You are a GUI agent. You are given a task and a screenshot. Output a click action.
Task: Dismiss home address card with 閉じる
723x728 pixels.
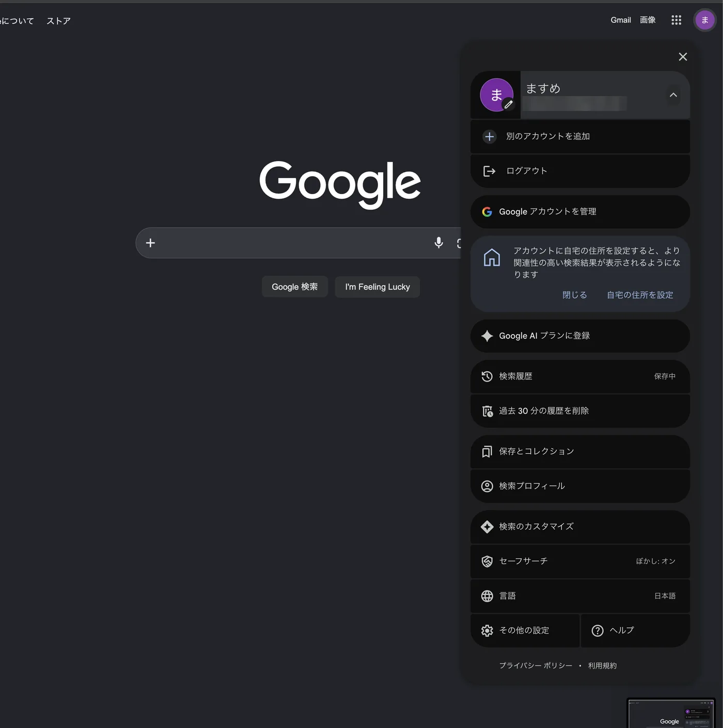tap(574, 295)
